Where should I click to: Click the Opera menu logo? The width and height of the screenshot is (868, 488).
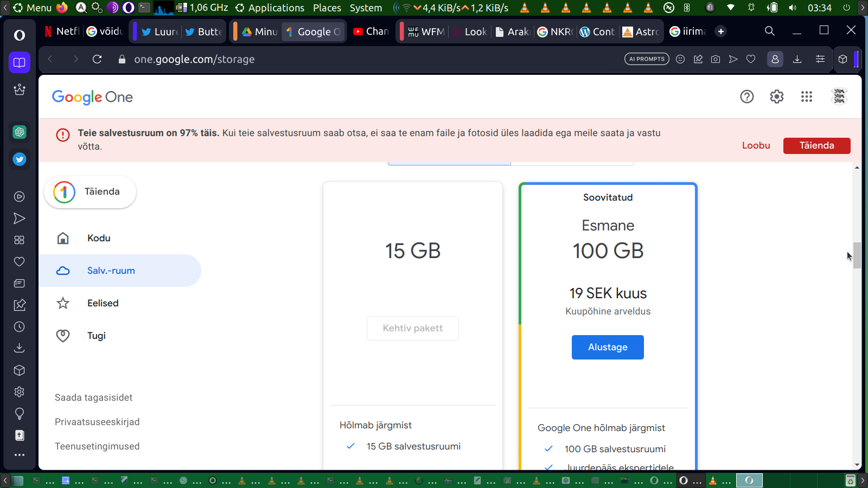pos(20,35)
